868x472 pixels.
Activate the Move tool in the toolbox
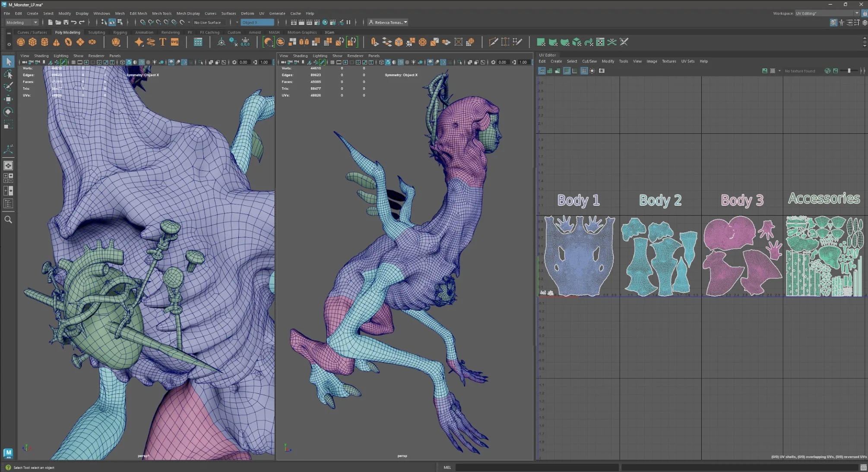[8, 99]
